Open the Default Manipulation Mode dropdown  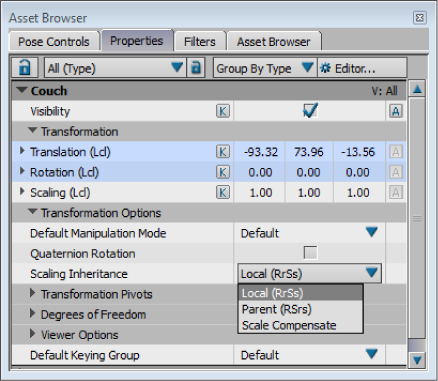click(309, 233)
